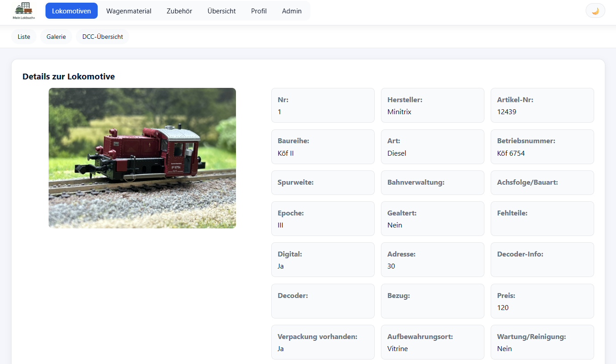This screenshot has width=616, height=364.
Task: Click the Hersteller value Minitrix
Action: (399, 112)
